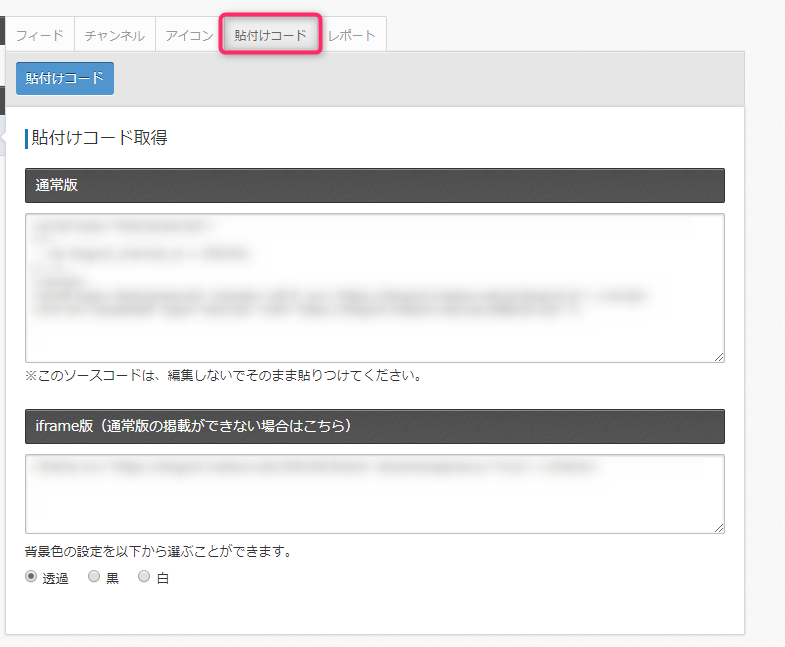Screen dimensions: 785x647
Task: Click the iframe版 section header bar
Action: coord(374,425)
